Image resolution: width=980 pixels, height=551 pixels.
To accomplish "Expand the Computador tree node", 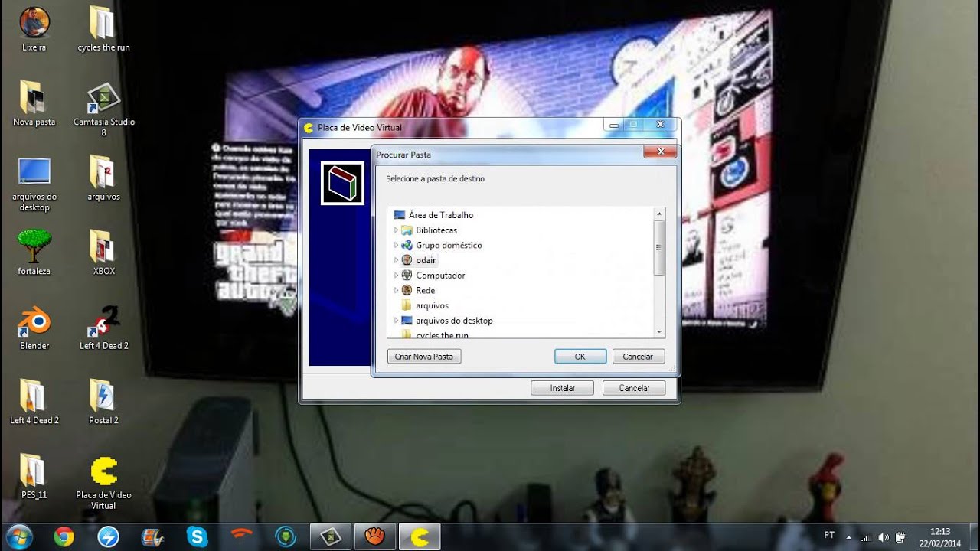I will coord(397,275).
